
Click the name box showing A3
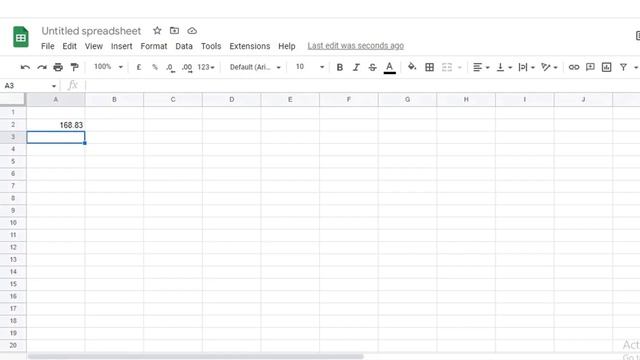click(30, 86)
